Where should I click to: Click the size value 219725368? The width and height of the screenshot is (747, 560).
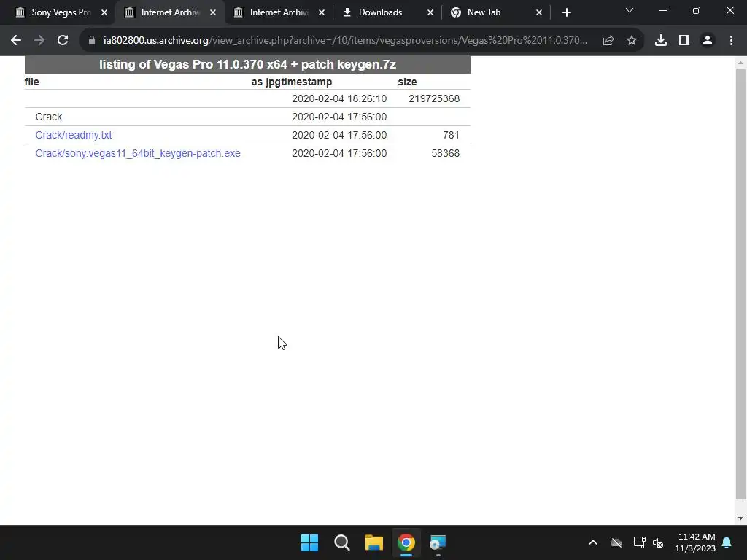point(434,98)
